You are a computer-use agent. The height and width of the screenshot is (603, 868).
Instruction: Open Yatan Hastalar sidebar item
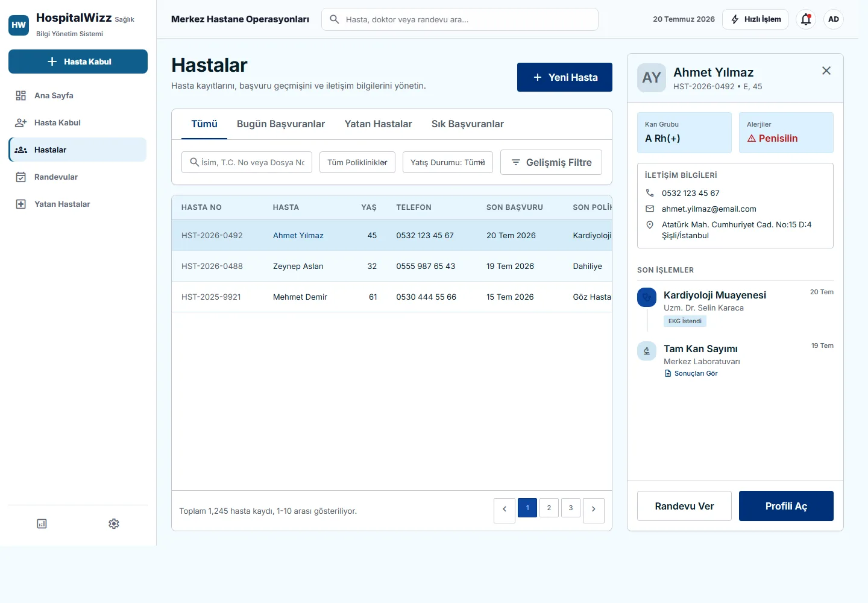(x=78, y=204)
